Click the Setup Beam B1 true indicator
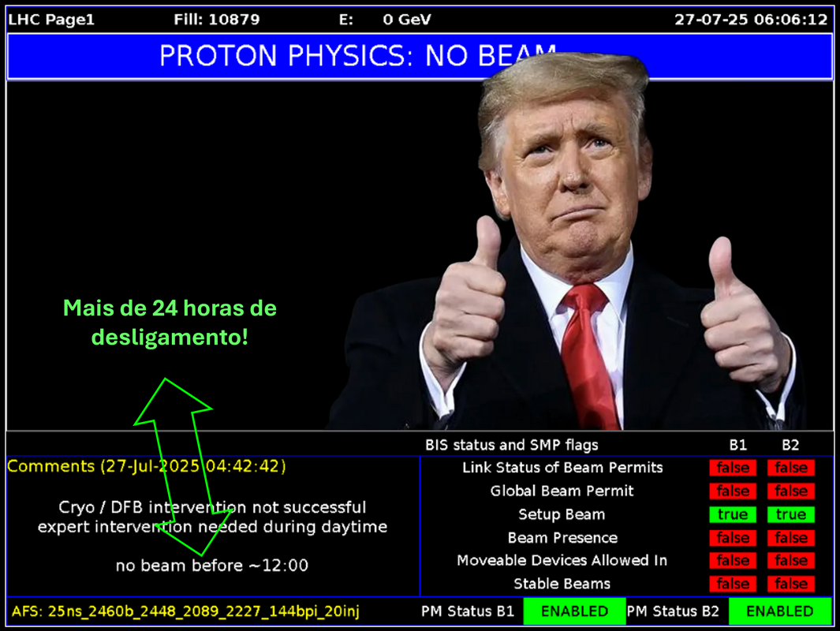 pos(732,514)
